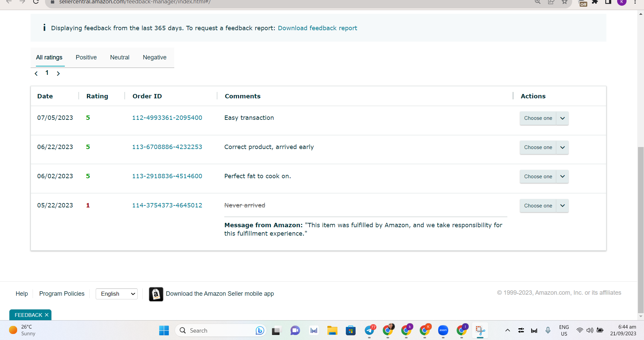The width and height of the screenshot is (644, 340).
Task: Expand Choose one for Never arrived row
Action: pyautogui.click(x=544, y=206)
